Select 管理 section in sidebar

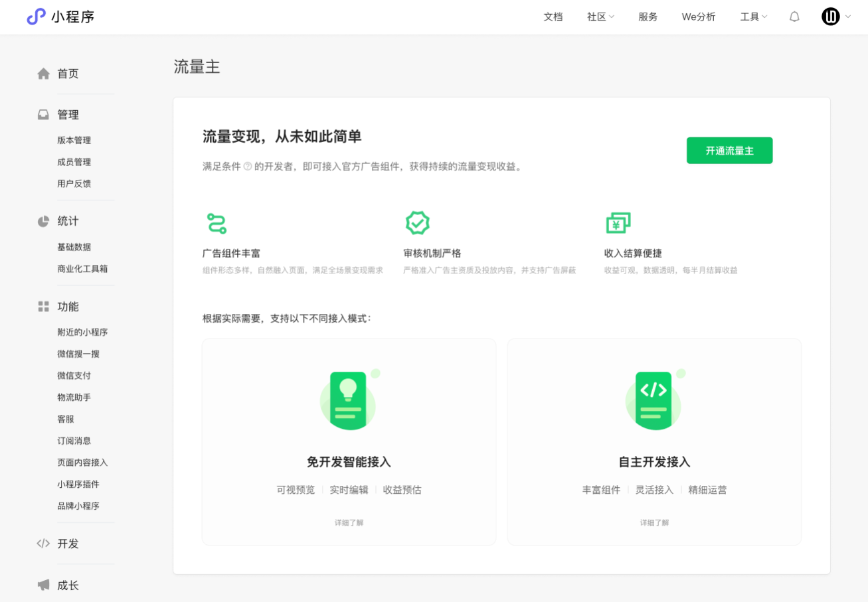coord(68,115)
